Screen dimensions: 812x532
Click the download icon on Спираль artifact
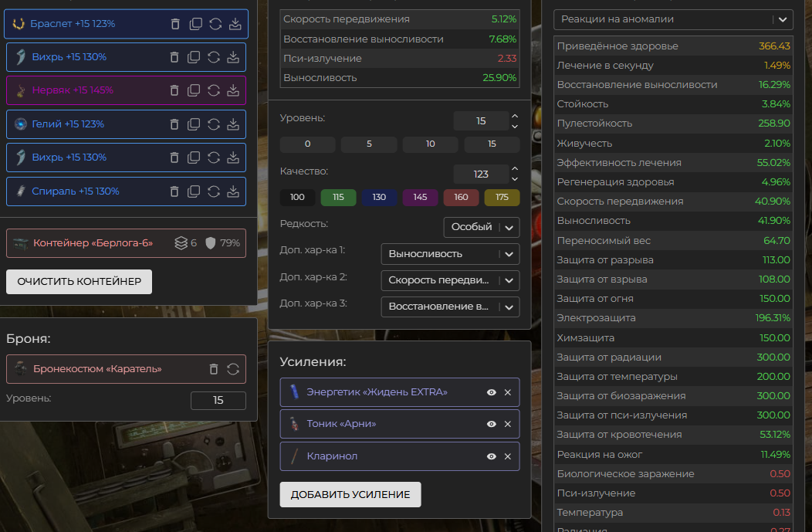pos(233,191)
